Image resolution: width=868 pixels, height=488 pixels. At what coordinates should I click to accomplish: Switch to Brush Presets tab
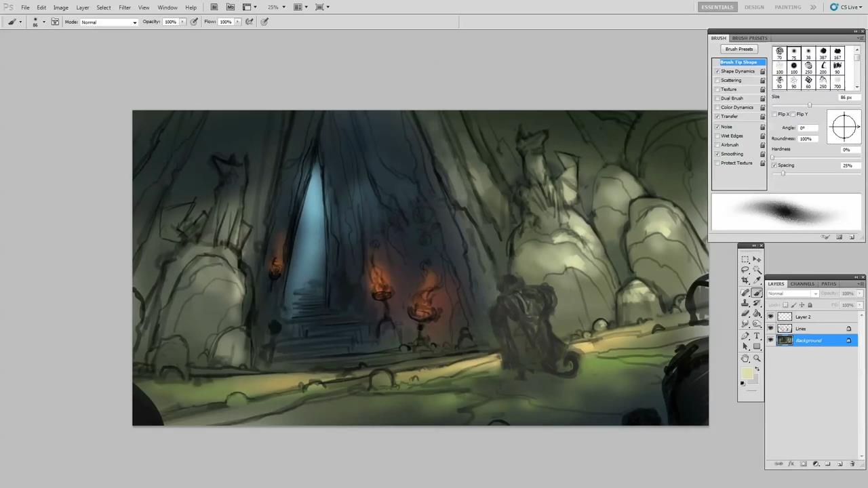(x=749, y=38)
